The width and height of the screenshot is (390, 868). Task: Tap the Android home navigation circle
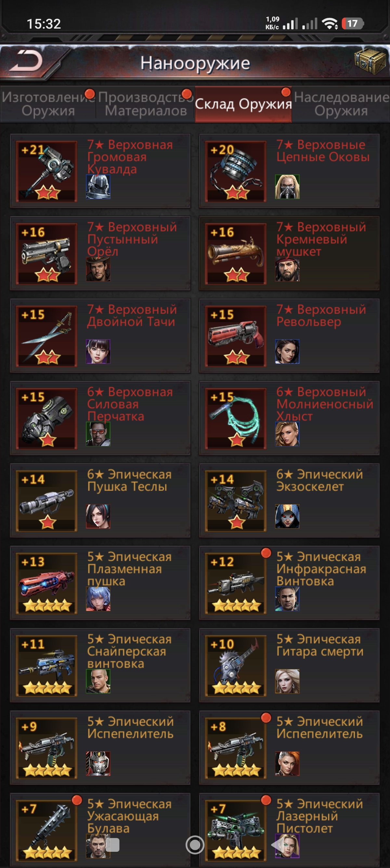(195, 845)
